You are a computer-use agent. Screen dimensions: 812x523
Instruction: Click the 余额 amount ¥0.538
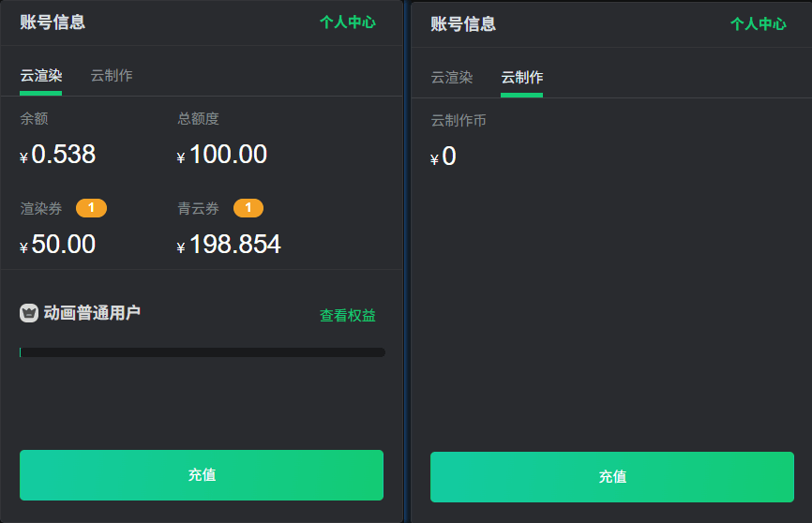coord(57,155)
